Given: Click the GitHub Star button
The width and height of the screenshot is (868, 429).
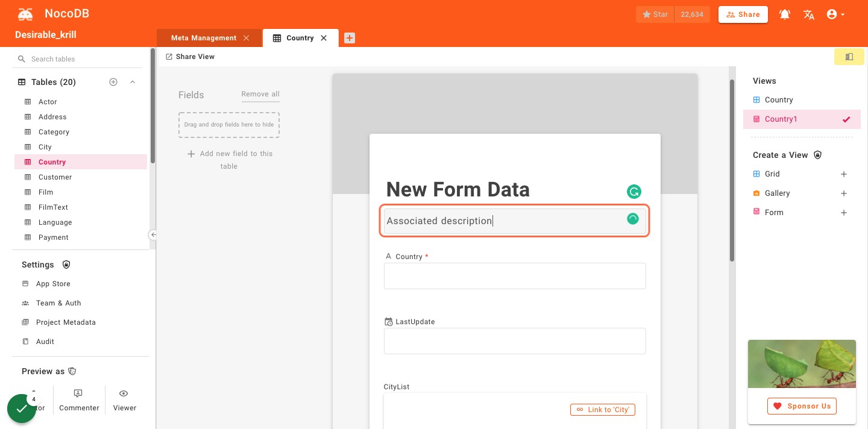Looking at the screenshot, I should coord(655,14).
